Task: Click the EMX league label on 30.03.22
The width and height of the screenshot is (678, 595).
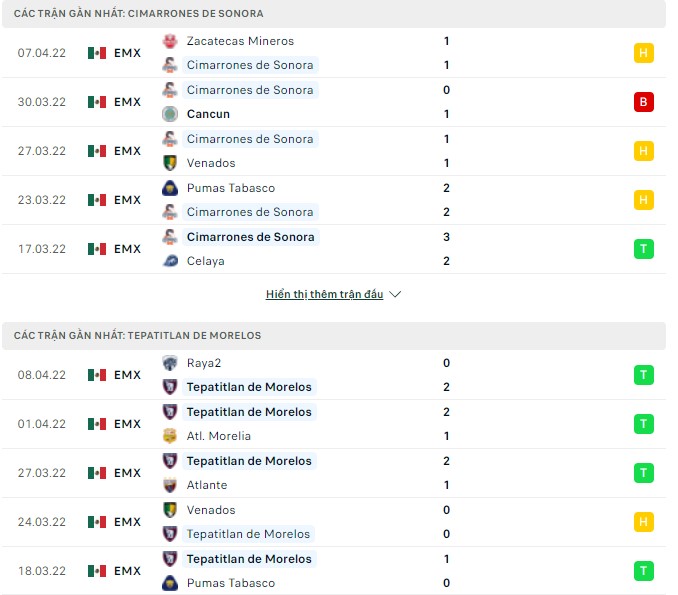Action: coord(127,102)
